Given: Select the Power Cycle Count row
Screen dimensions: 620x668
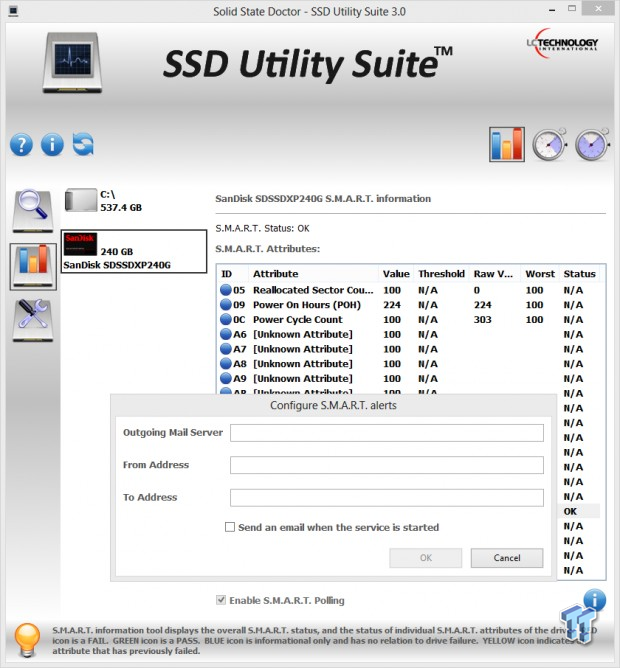Looking at the screenshot, I should (x=409, y=320).
